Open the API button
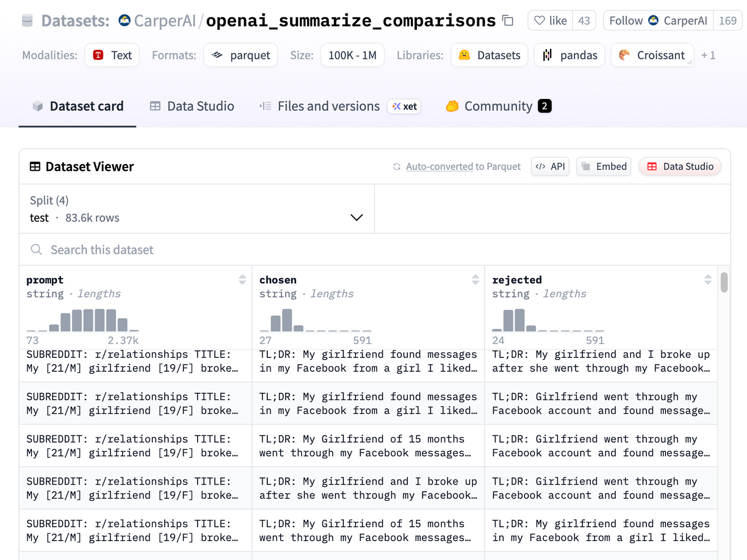The width and height of the screenshot is (747, 560). pos(550,167)
